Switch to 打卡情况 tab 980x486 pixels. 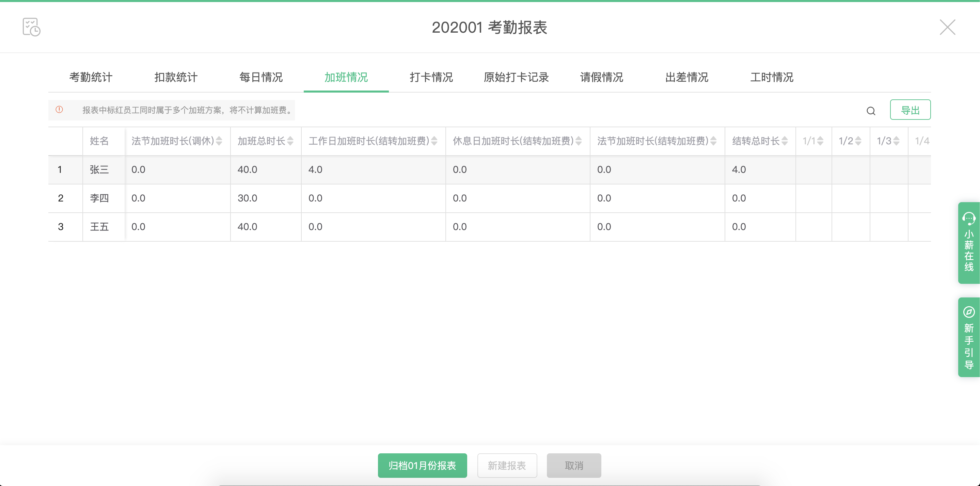click(431, 77)
